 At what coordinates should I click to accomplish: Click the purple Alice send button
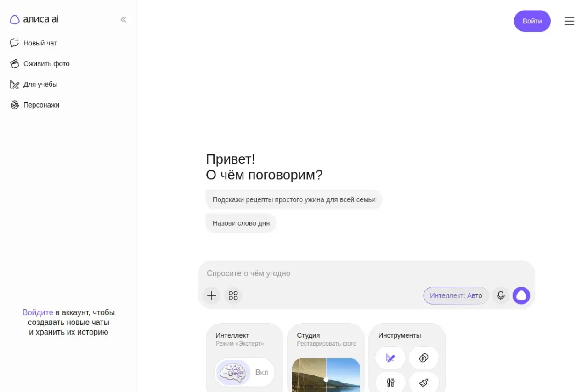521,295
